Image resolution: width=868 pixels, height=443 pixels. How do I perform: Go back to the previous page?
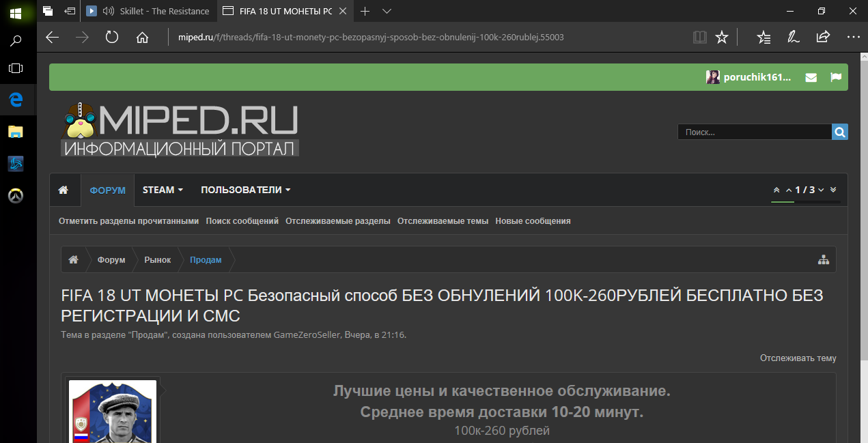pyautogui.click(x=52, y=38)
